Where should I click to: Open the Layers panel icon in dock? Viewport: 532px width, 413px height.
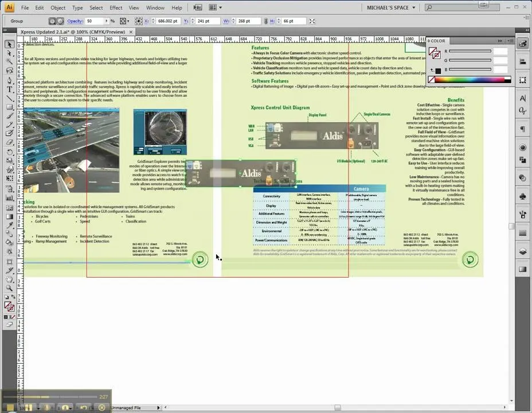(x=523, y=251)
